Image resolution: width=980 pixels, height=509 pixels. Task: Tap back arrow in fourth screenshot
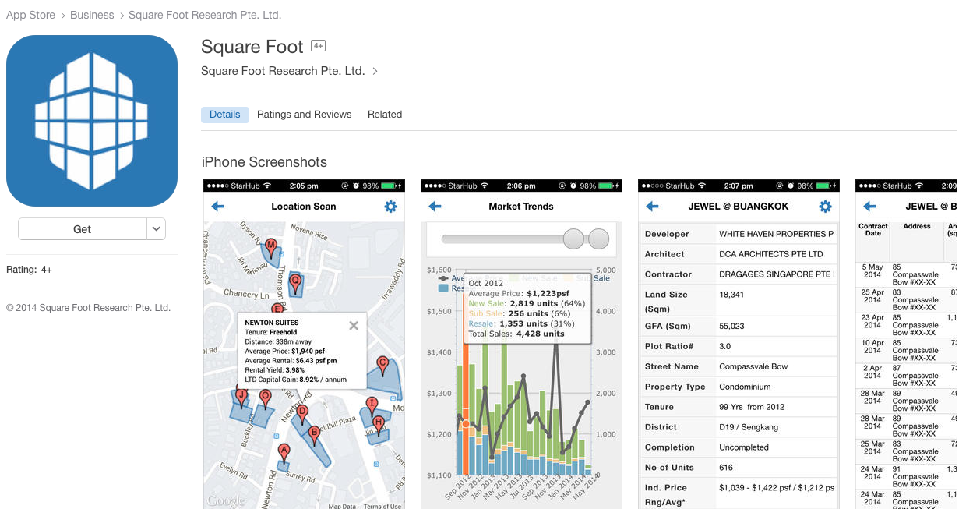(869, 207)
